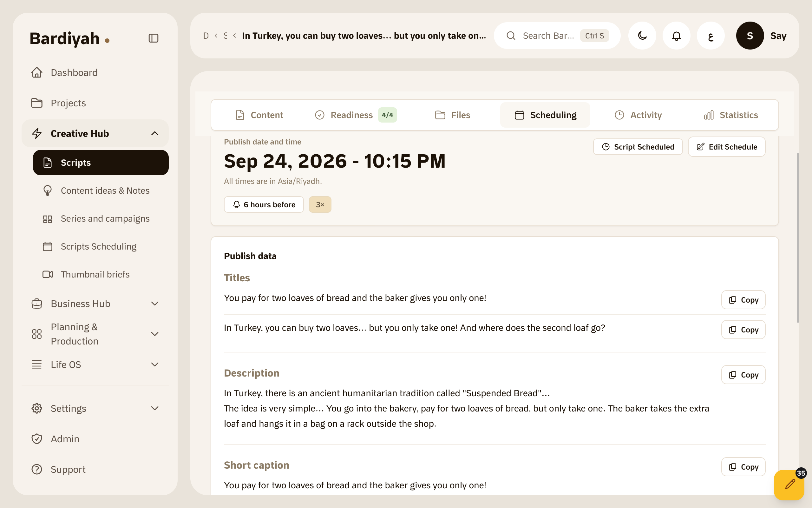Screen dimensions: 812x508
Task: Open Thumbnail briefs page
Action: pos(101,274)
